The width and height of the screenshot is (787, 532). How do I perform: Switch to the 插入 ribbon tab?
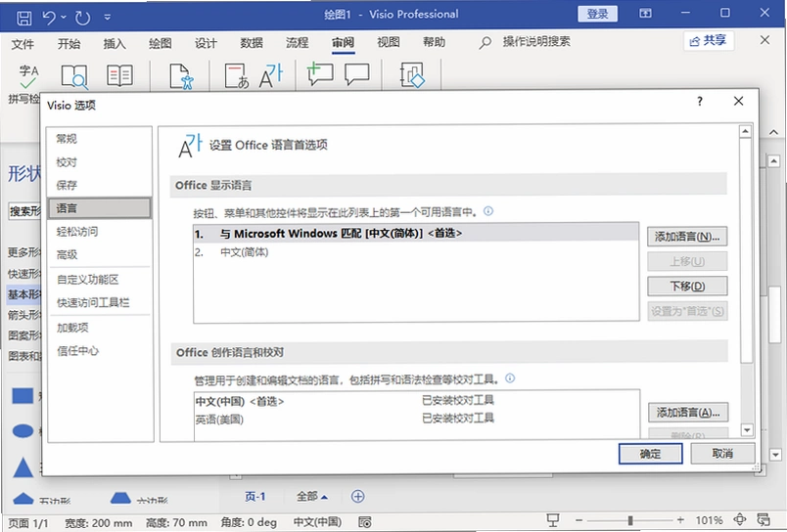point(115,44)
